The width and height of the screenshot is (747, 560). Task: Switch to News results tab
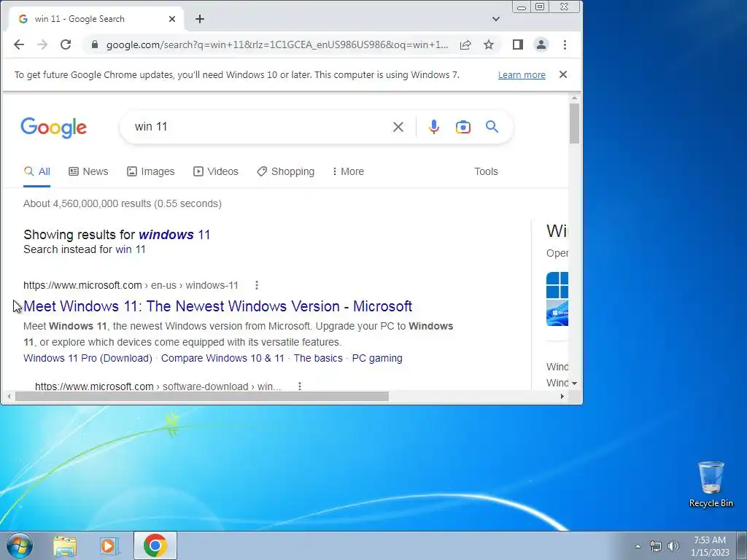click(x=88, y=171)
